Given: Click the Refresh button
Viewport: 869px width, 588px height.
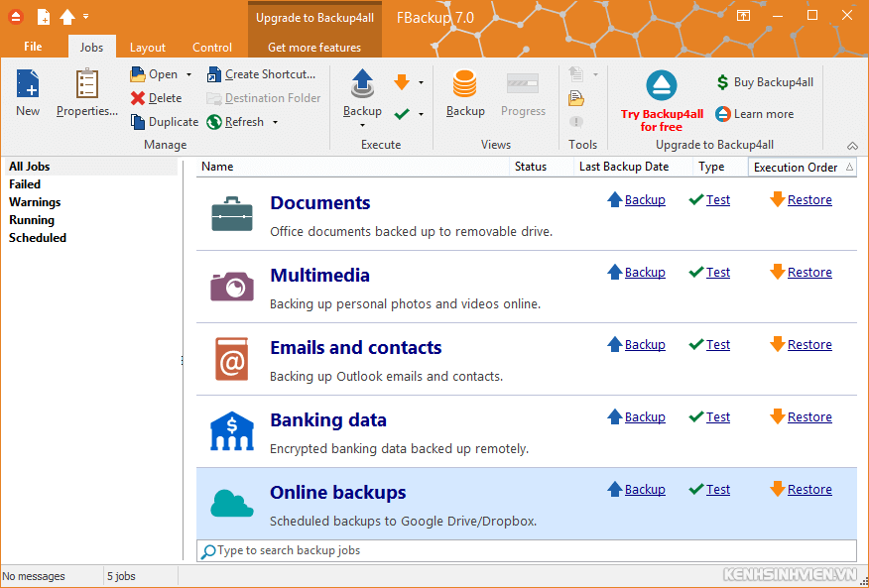Looking at the screenshot, I should click(x=235, y=122).
